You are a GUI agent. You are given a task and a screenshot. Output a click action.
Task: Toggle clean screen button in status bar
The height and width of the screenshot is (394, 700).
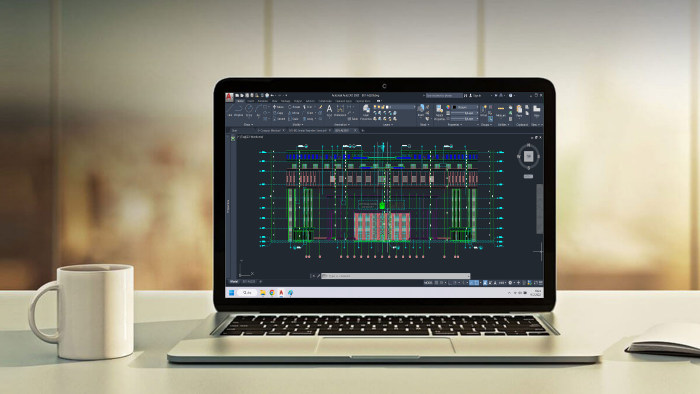pyautogui.click(x=536, y=283)
